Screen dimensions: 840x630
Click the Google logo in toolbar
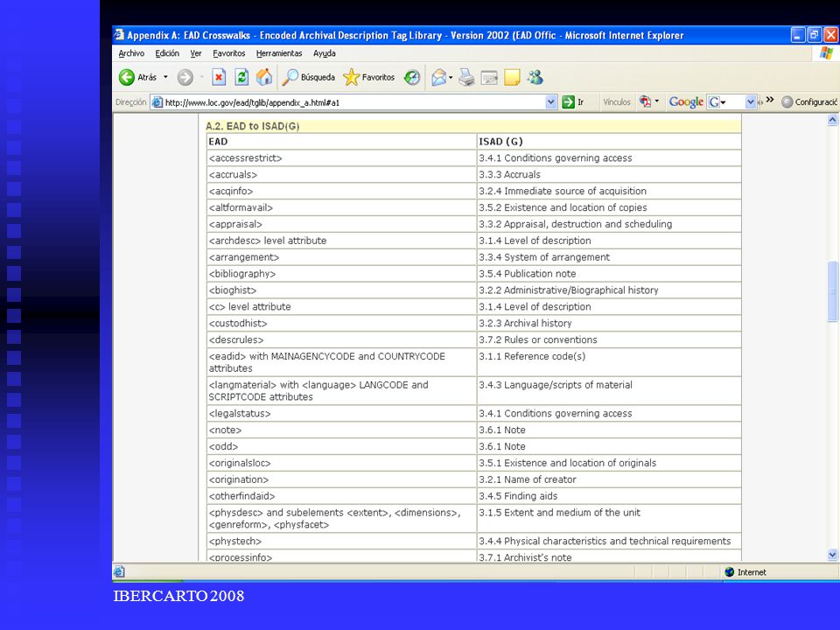point(686,101)
